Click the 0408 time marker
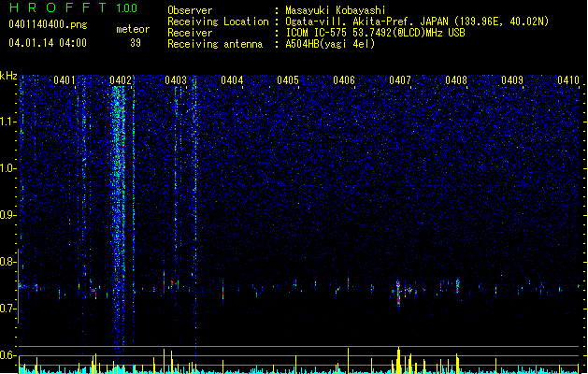Screen dimensions: 588x374 [456, 80]
